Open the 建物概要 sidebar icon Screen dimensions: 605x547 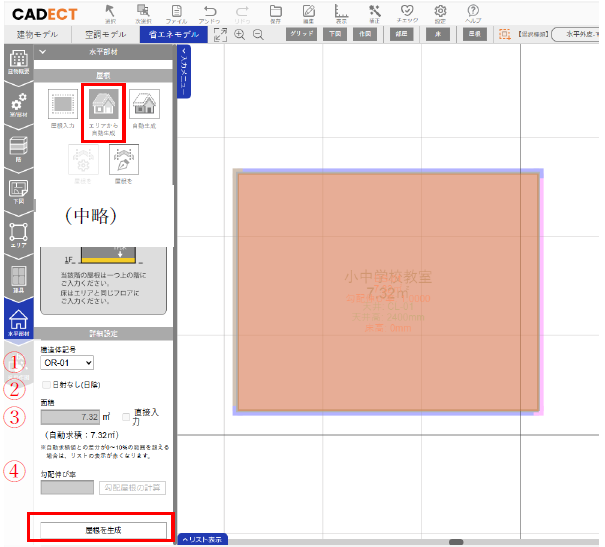(17, 64)
